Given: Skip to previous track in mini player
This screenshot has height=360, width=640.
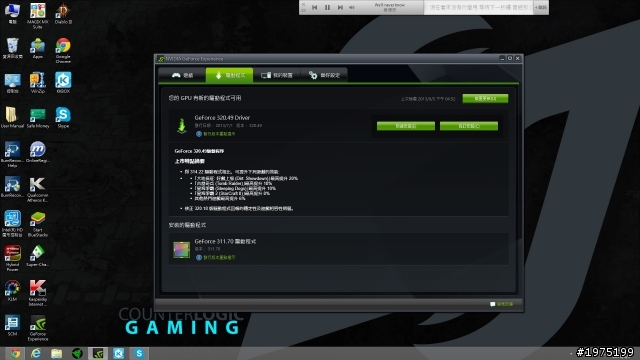Looking at the screenshot, I should 314,7.
